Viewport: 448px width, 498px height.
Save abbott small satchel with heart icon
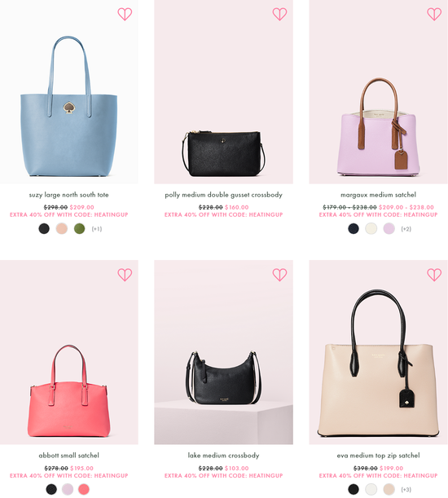click(125, 275)
